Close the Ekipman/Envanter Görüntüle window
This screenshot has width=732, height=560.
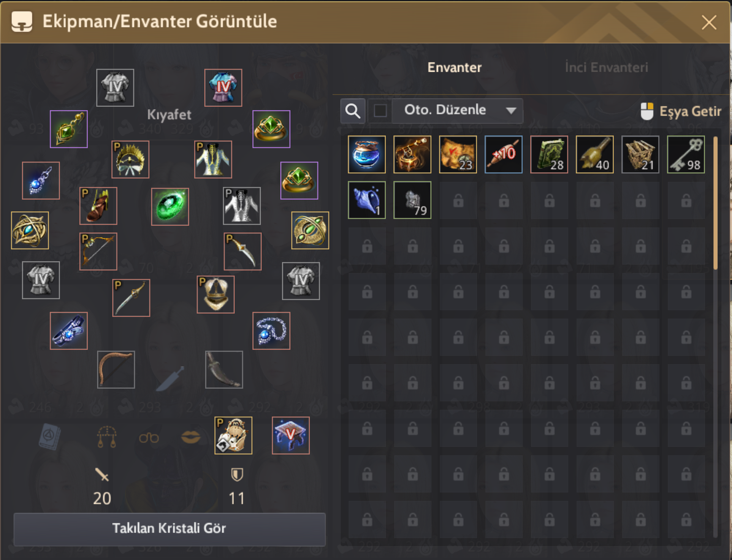(709, 22)
